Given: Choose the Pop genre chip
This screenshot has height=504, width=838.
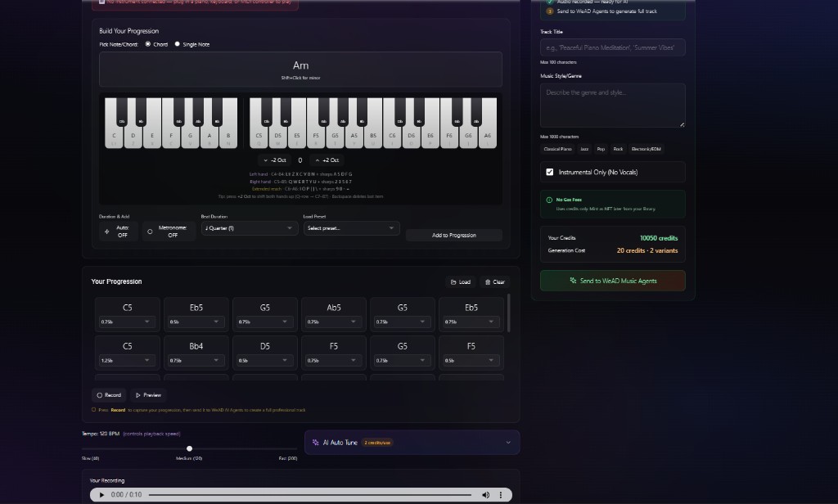Looking at the screenshot, I should click(x=601, y=149).
